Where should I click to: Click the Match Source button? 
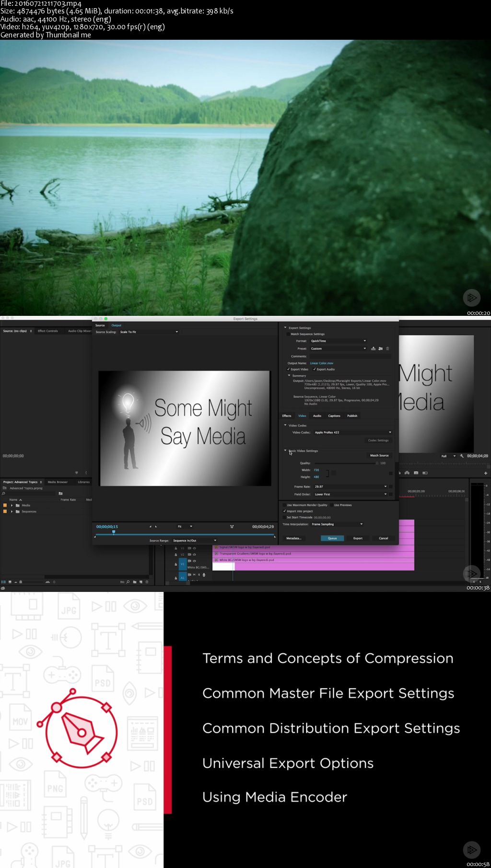tap(379, 455)
